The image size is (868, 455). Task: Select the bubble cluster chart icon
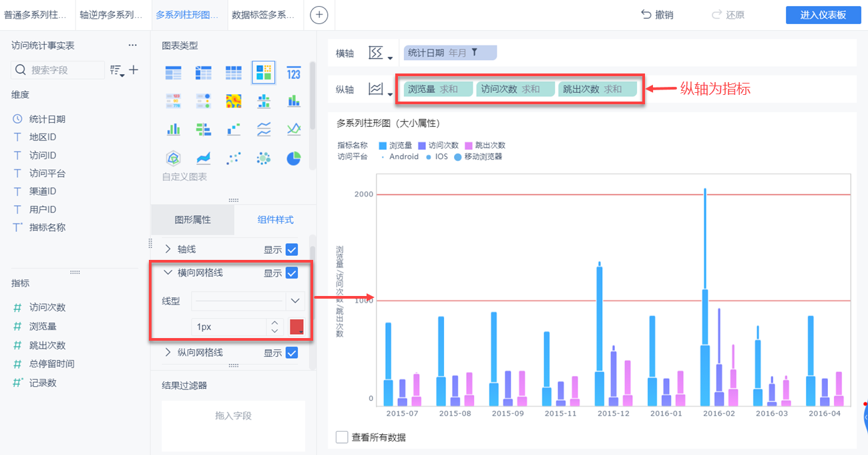coord(264,158)
